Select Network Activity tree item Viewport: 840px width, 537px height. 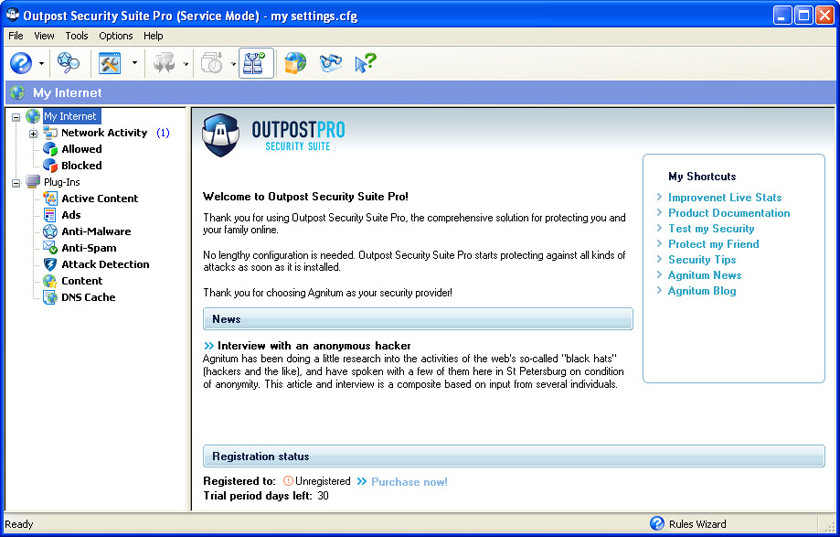tap(104, 133)
